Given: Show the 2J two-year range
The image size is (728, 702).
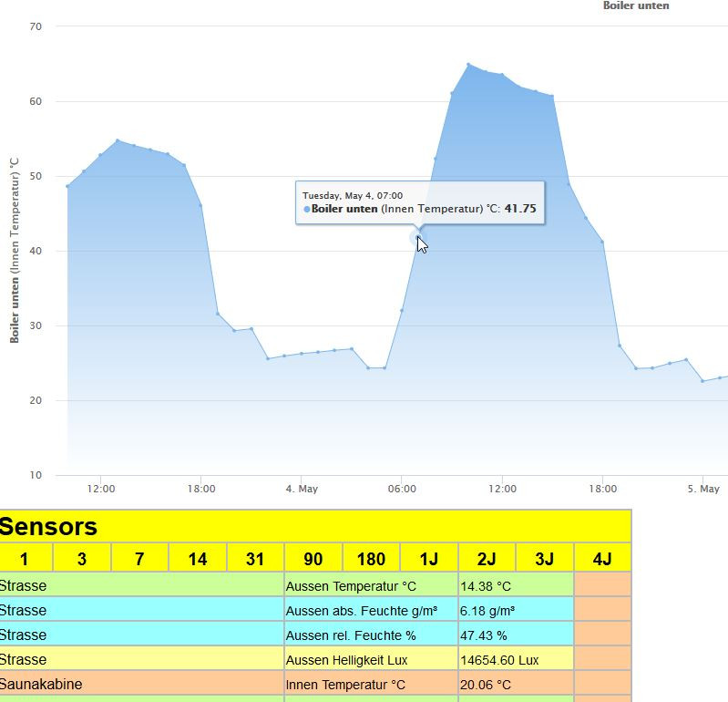Looking at the screenshot, I should point(487,558).
